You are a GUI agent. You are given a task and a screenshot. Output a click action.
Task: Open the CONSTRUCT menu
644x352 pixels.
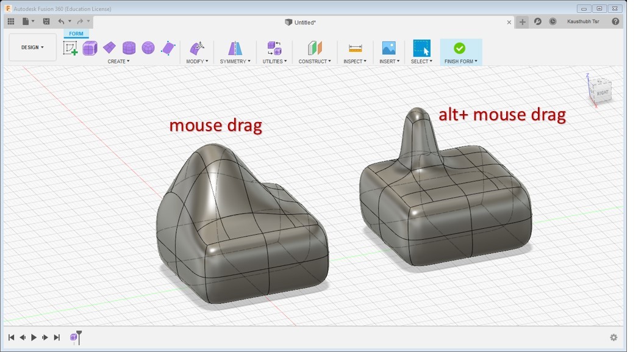315,61
